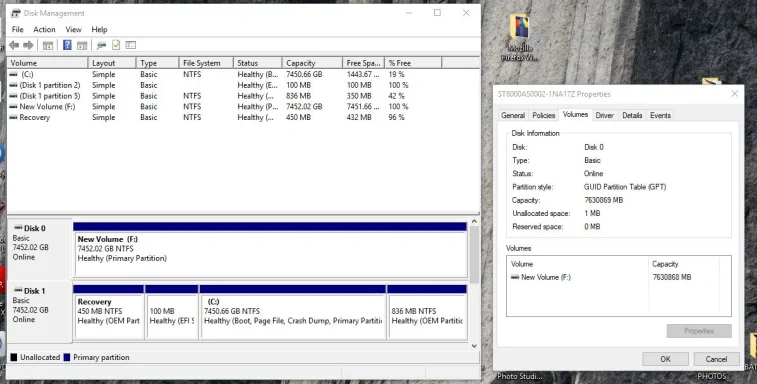Select the 836 MB OEM partition block
This screenshot has height=384, width=757.
(x=427, y=313)
